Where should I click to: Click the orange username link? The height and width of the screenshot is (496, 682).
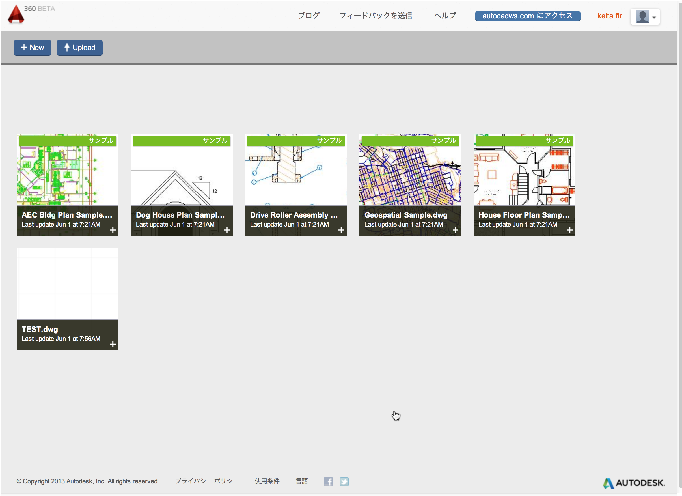tap(610, 16)
